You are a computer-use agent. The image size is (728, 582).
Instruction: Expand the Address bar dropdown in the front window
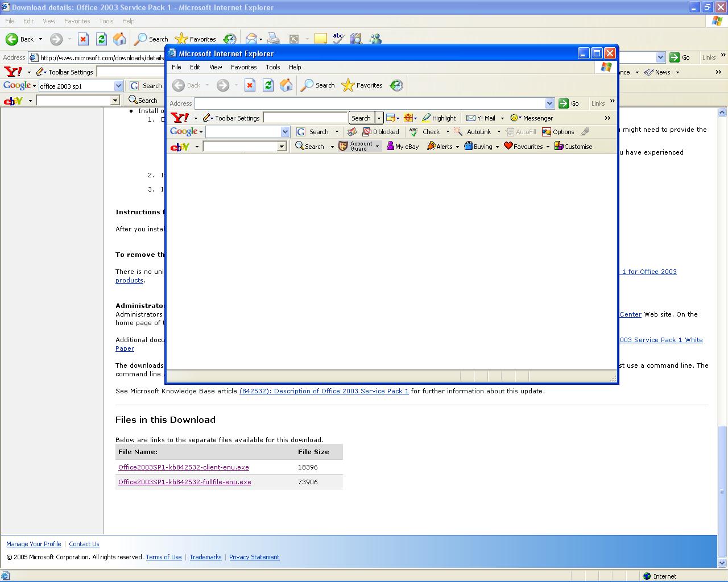[549, 103]
